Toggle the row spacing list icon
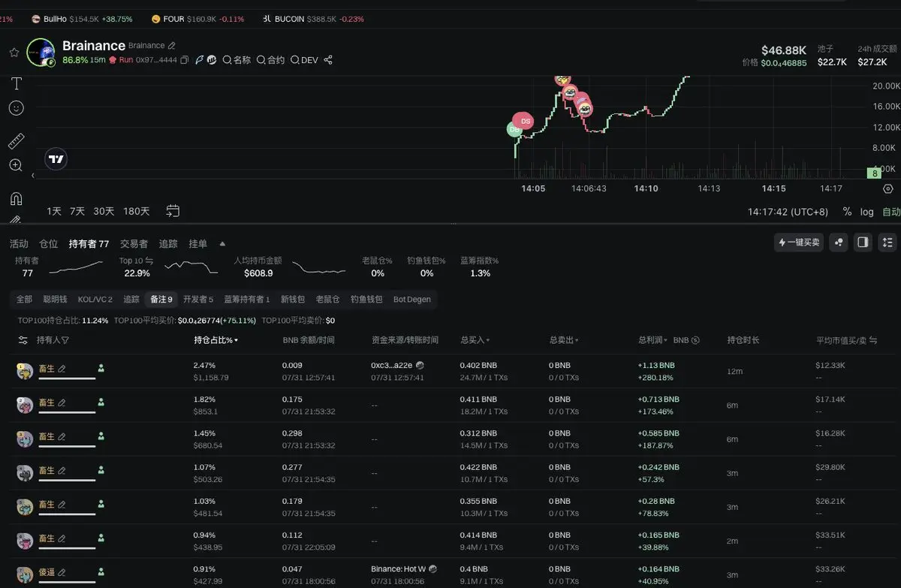 click(887, 243)
